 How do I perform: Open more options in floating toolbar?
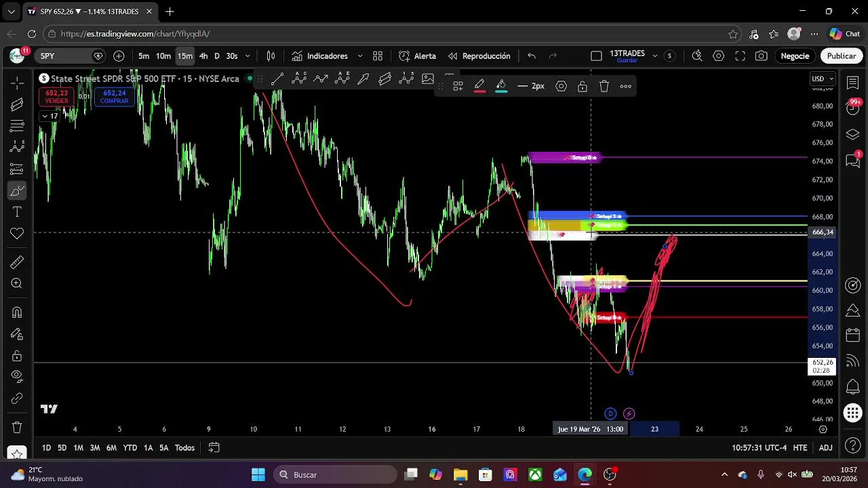626,86
